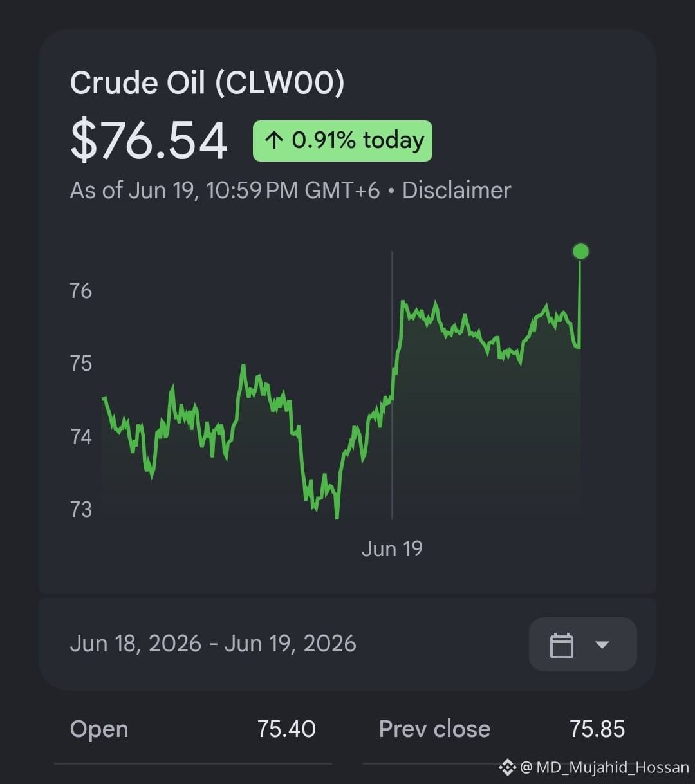Viewport: 695px width, 784px height.
Task: Select the Jun 18, 2026 - Jun 19, 2026 range text
Action: 213,644
